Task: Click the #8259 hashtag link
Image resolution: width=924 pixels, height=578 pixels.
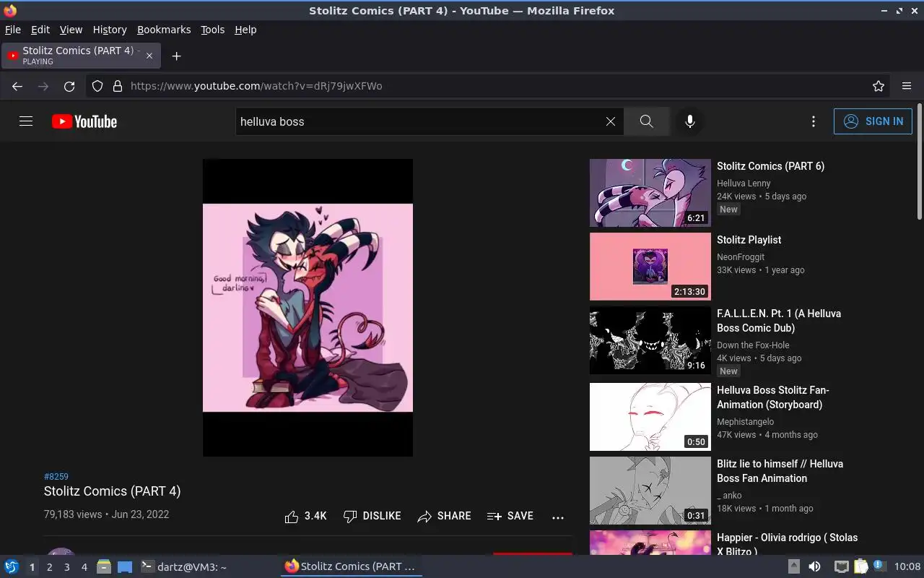Action: click(x=56, y=476)
